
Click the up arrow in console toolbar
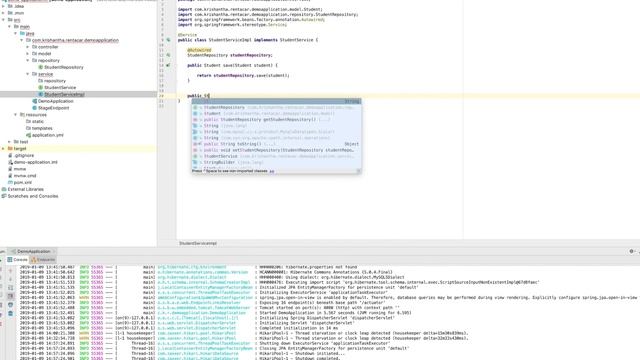[11, 271]
